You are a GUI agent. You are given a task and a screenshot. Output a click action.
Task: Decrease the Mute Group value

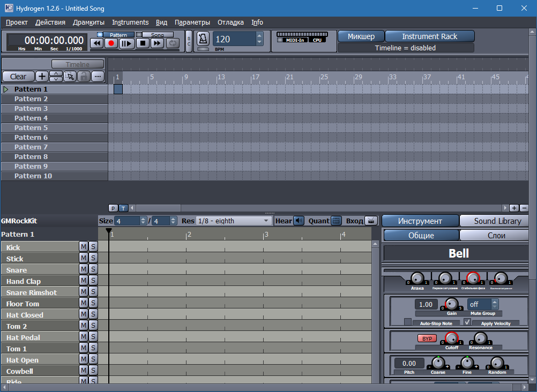495,307
